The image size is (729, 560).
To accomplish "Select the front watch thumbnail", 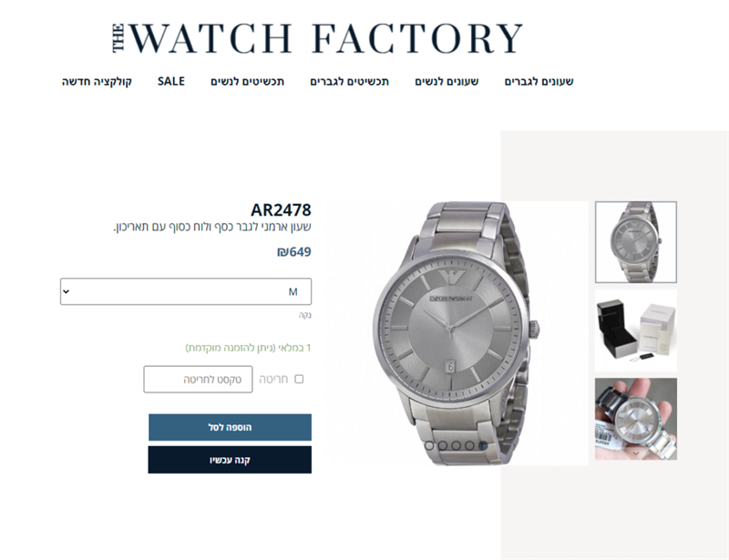I will 636,242.
